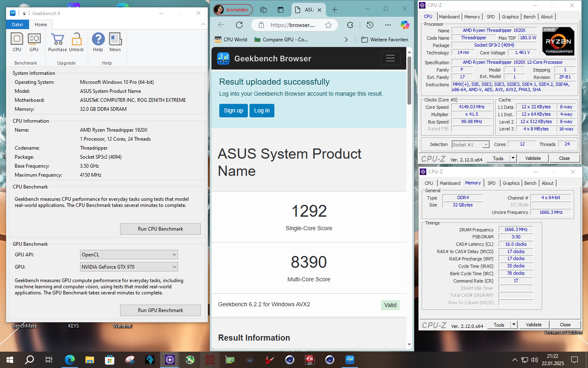588x368 pixels.
Task: Switch to Mainboard tab in upper CPU-Z
Action: point(449,17)
